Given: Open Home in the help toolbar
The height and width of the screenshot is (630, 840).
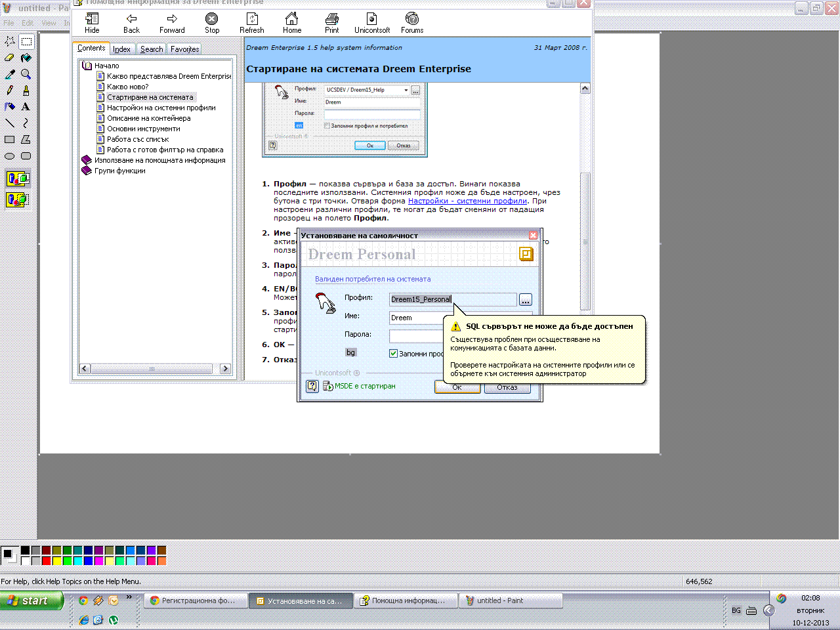Looking at the screenshot, I should pyautogui.click(x=292, y=23).
